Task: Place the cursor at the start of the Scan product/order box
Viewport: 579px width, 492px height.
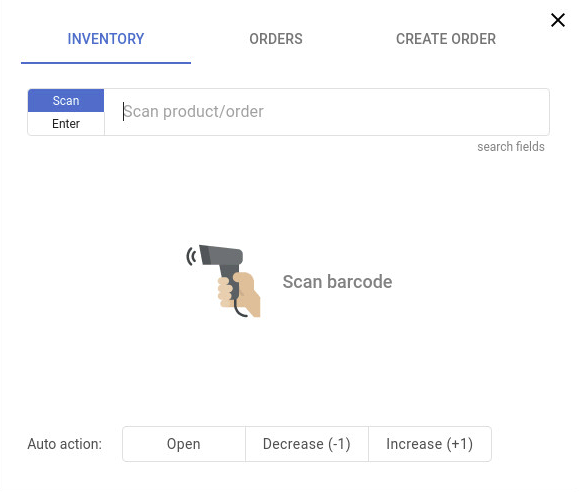Action: tap(124, 112)
